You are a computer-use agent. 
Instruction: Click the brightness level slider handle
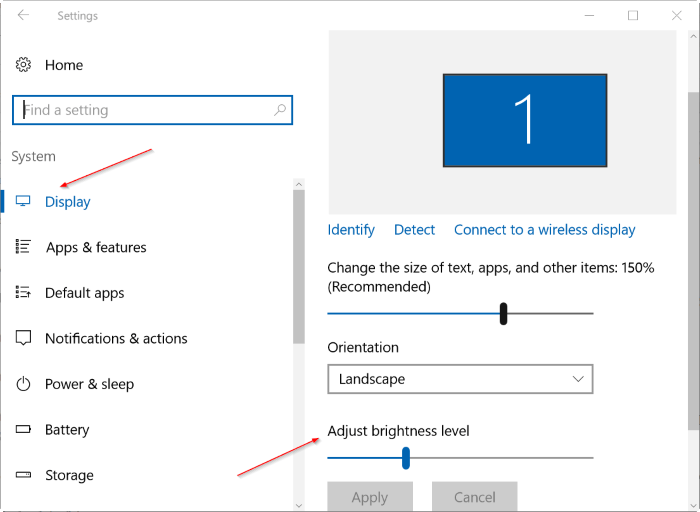[406, 458]
